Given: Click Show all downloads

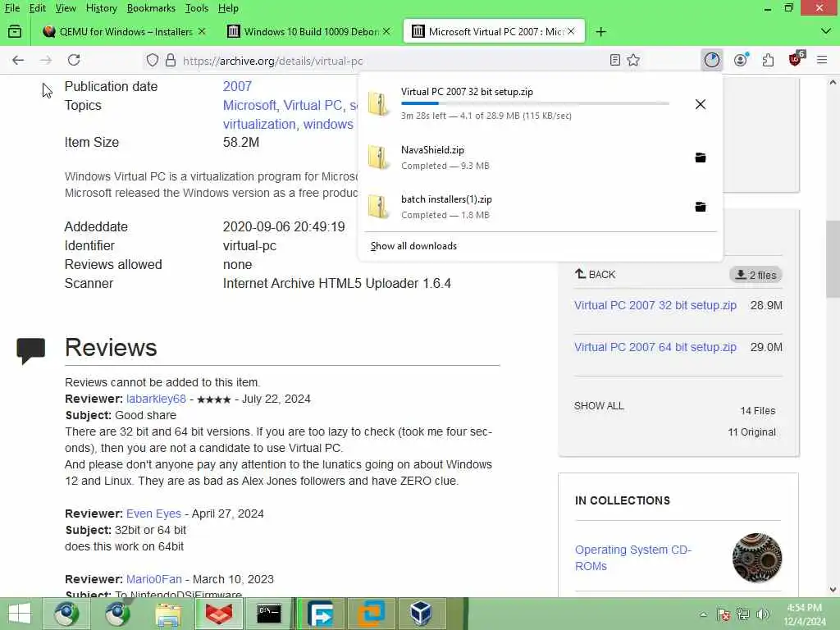Looking at the screenshot, I should [413, 246].
